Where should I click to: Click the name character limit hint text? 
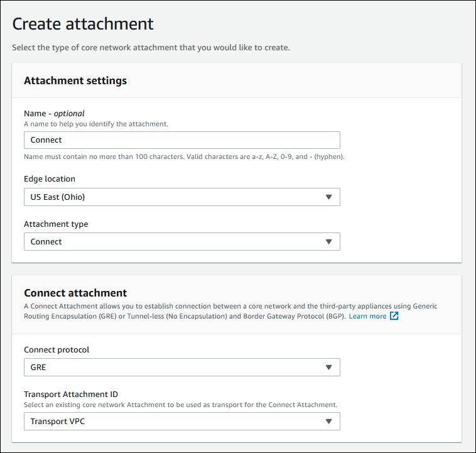(184, 156)
